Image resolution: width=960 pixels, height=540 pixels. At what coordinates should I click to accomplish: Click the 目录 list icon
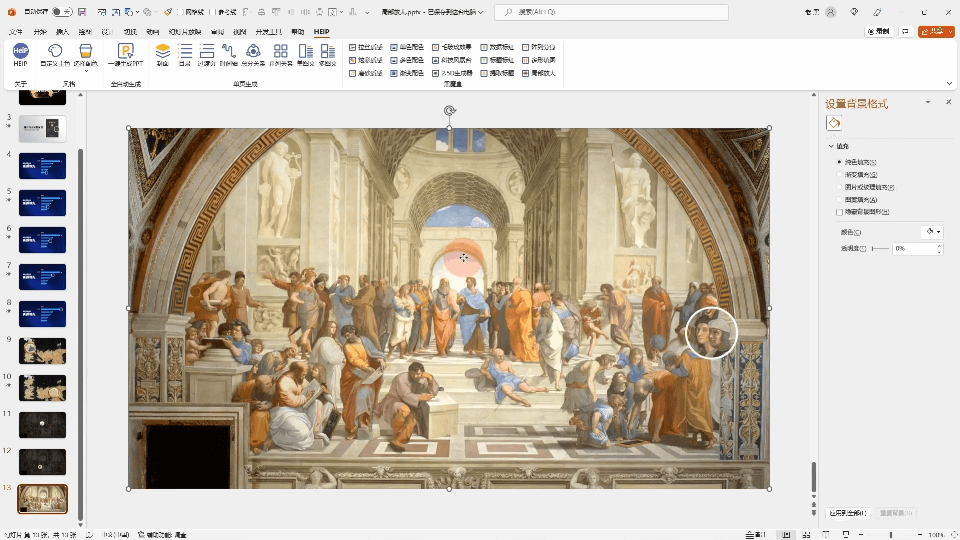pos(185,51)
